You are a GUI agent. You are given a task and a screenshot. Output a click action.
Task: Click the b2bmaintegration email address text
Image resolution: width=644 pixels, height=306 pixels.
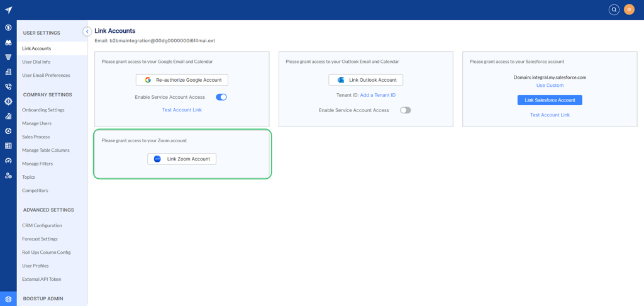[163, 41]
